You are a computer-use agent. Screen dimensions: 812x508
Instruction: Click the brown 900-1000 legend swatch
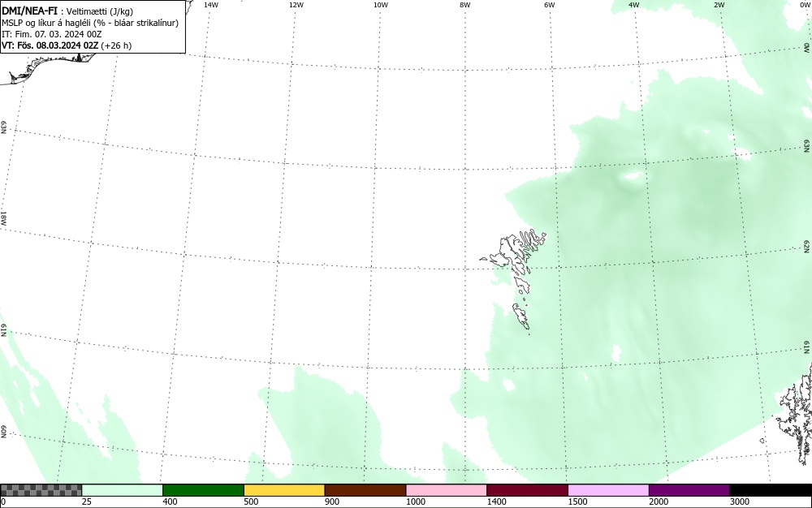tap(365, 490)
